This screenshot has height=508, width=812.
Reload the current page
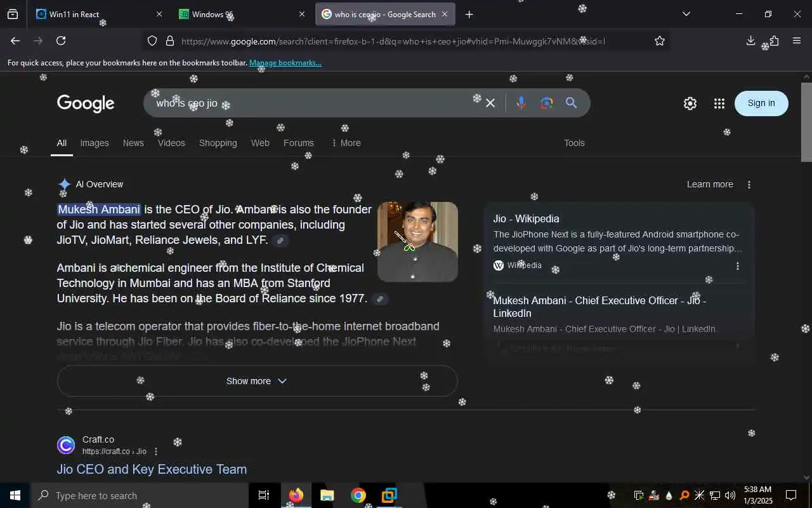61,41
